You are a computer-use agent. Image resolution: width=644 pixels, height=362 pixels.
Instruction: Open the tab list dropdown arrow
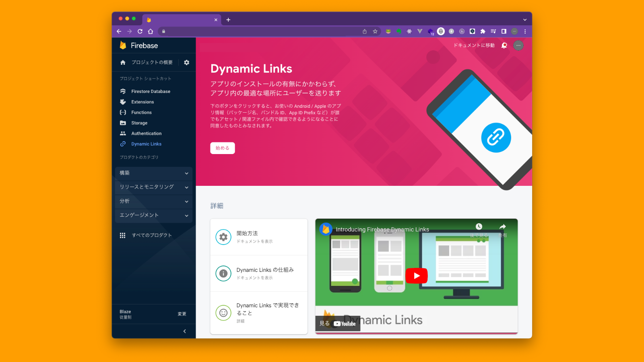[x=525, y=20]
